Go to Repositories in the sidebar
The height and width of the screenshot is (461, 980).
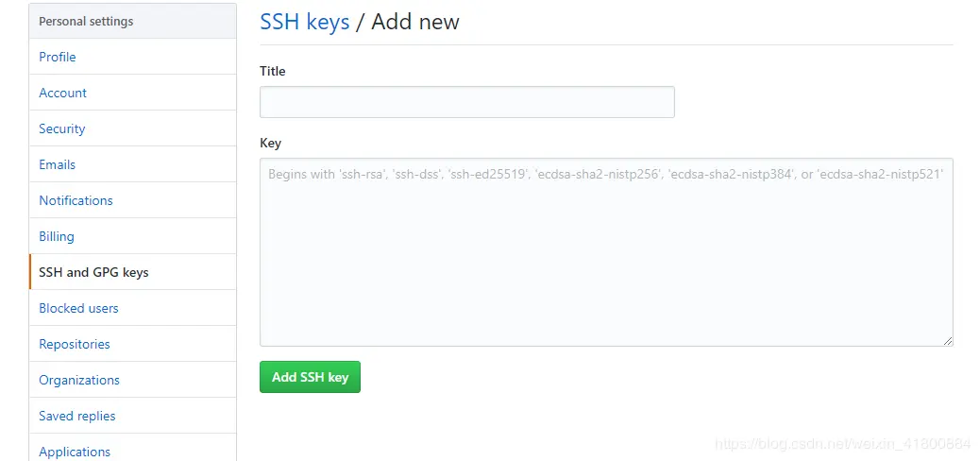(132, 344)
